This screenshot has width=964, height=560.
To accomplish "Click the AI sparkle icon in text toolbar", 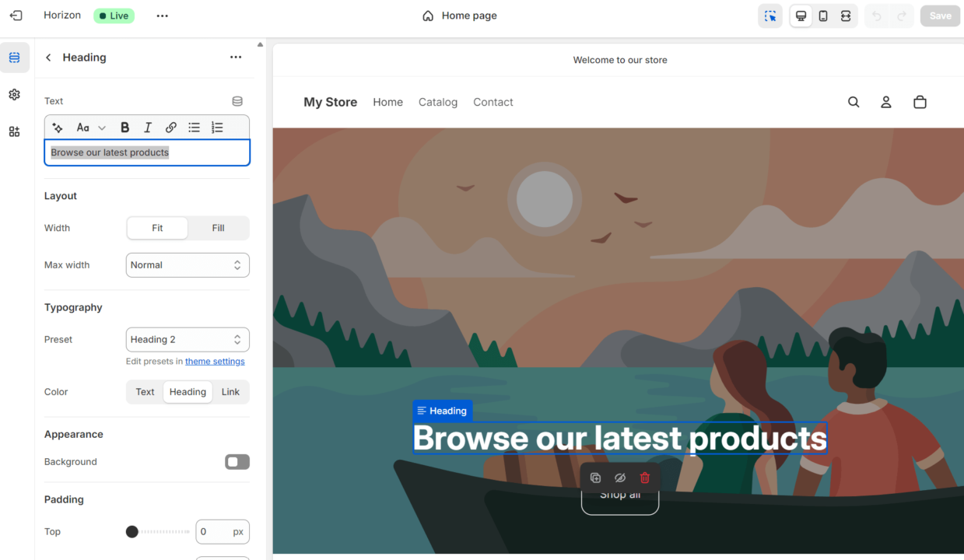I will click(x=57, y=127).
